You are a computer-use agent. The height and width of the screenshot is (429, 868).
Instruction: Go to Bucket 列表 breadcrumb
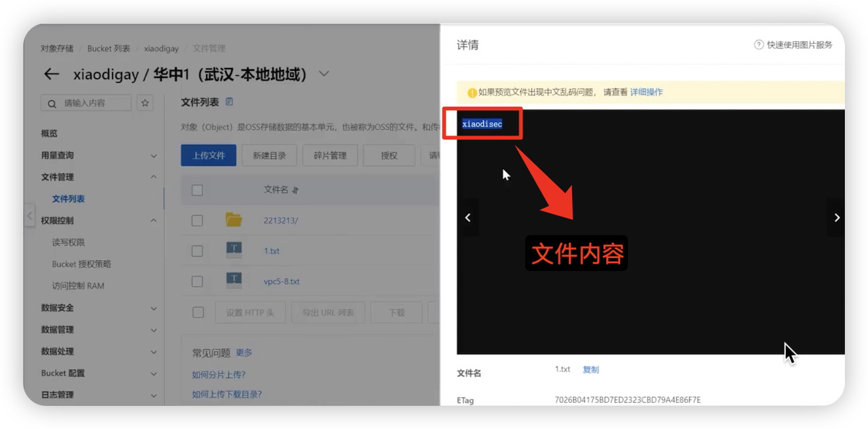click(x=108, y=48)
